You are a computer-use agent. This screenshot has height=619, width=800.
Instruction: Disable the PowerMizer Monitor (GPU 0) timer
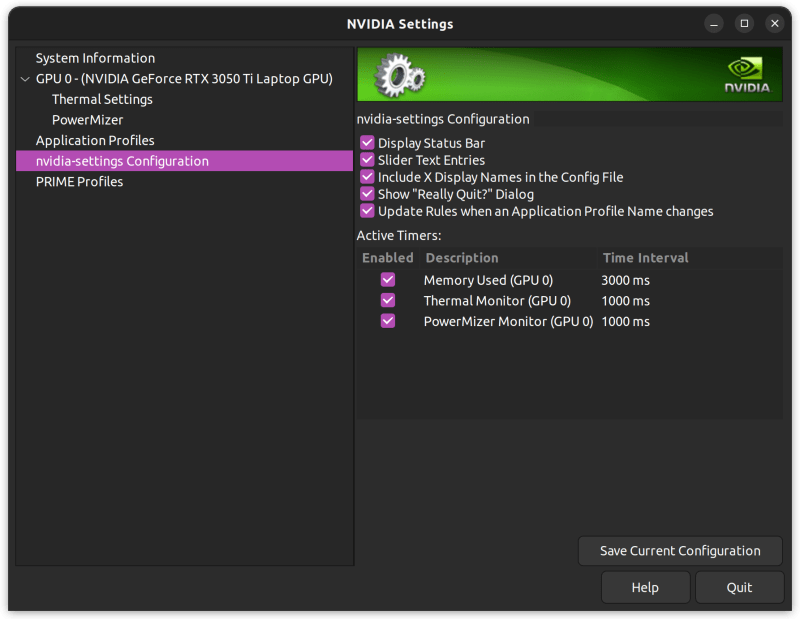[387, 321]
